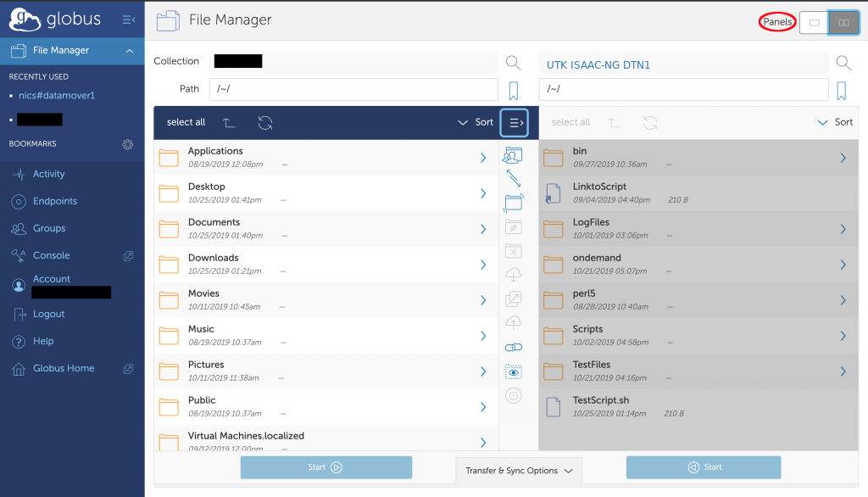Open Share permissions icon
This screenshot has height=497, width=868.
coord(513,156)
